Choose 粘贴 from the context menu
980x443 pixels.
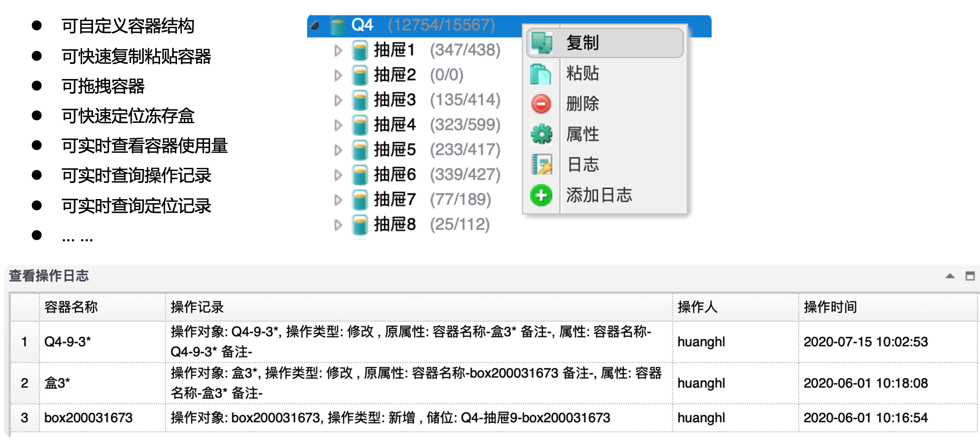(582, 73)
